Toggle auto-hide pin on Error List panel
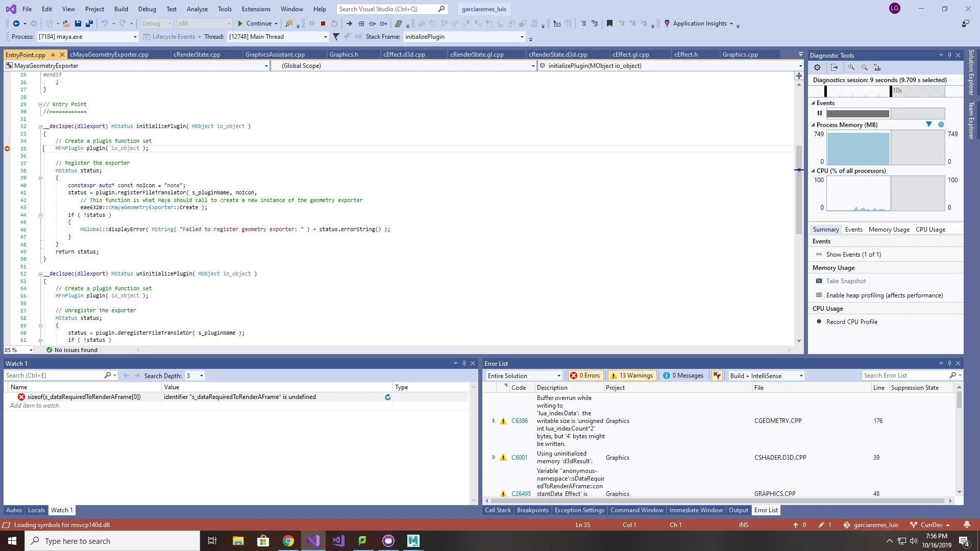Image resolution: width=980 pixels, height=551 pixels. (x=949, y=364)
